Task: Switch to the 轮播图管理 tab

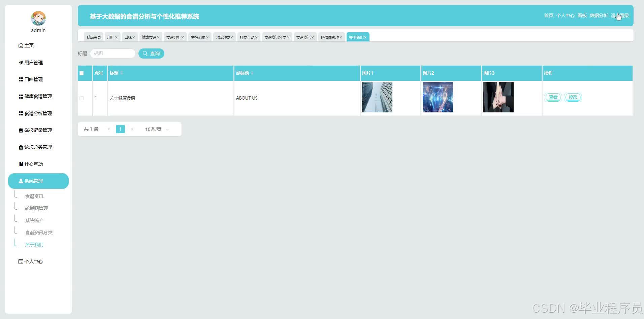Action: tap(330, 37)
